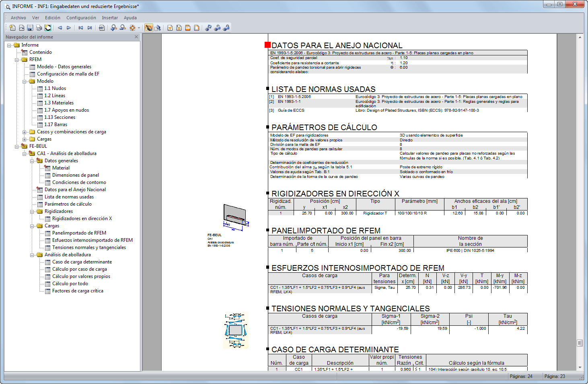Viewport: 588px width, 384px height.
Task: Click heading DATOS PARA EL ANEJO NACIONAL
Action: click(x=337, y=45)
